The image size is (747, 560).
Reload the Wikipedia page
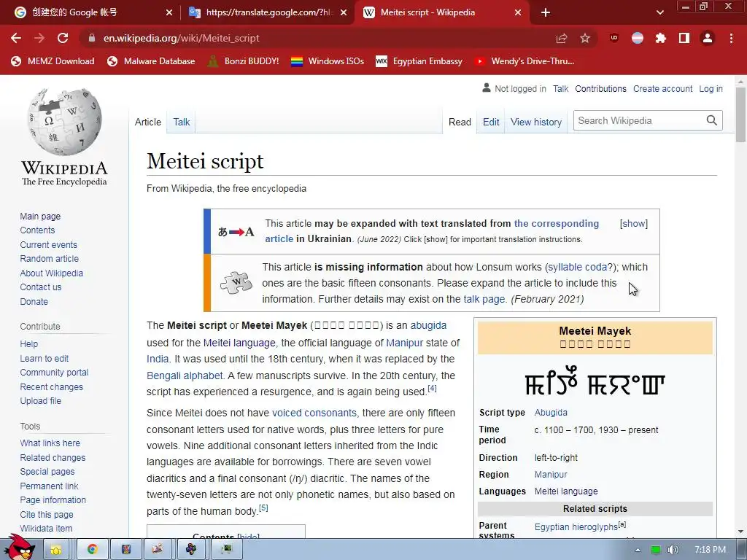[63, 38]
